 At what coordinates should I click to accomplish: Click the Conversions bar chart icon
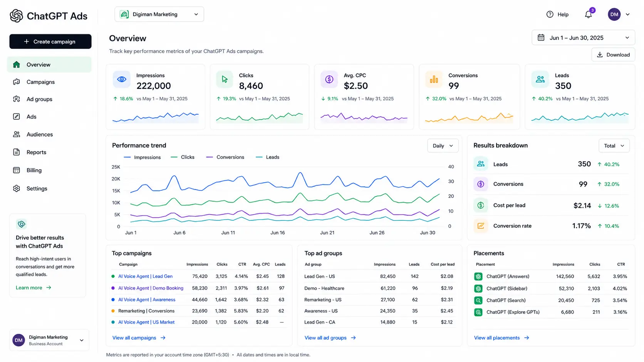point(434,79)
